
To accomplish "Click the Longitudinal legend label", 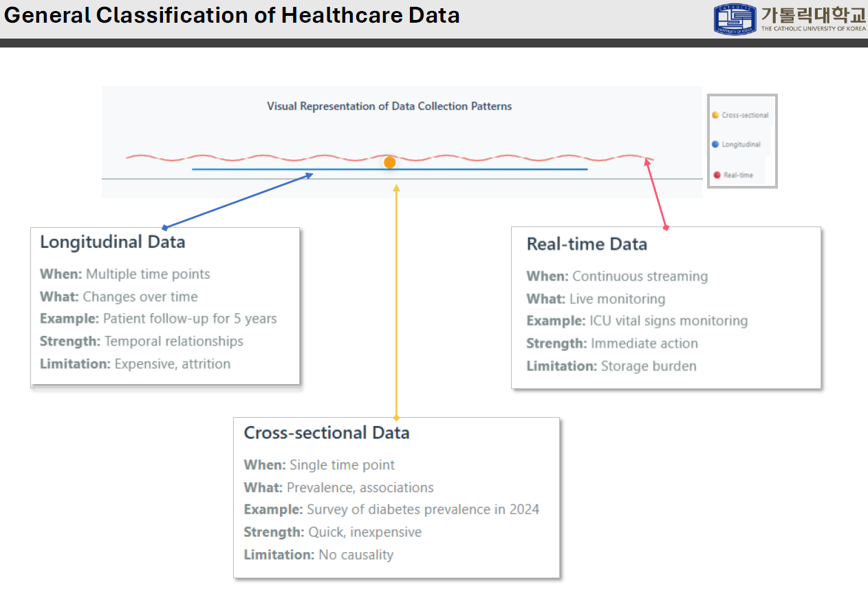I will click(x=741, y=145).
